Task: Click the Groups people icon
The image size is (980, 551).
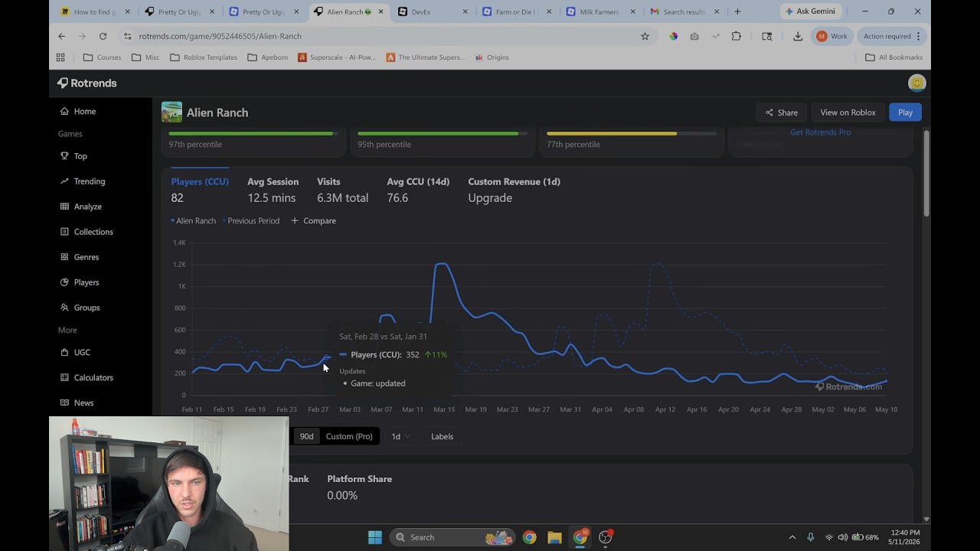Action: [x=64, y=308]
